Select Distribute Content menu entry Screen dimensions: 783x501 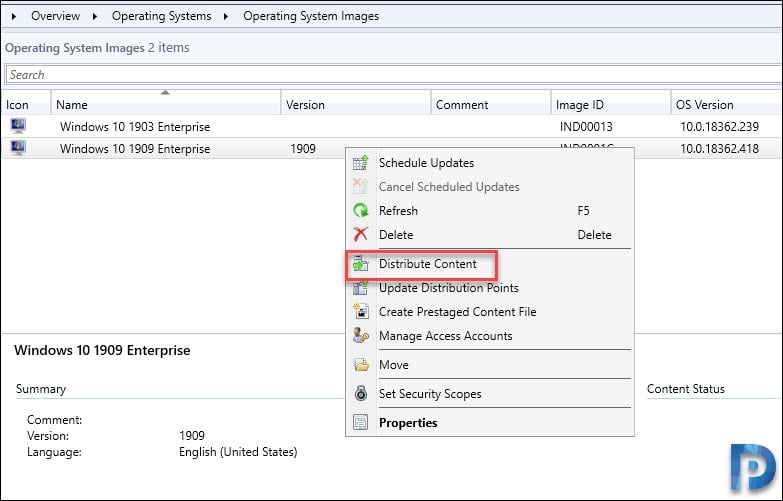(x=490, y=264)
